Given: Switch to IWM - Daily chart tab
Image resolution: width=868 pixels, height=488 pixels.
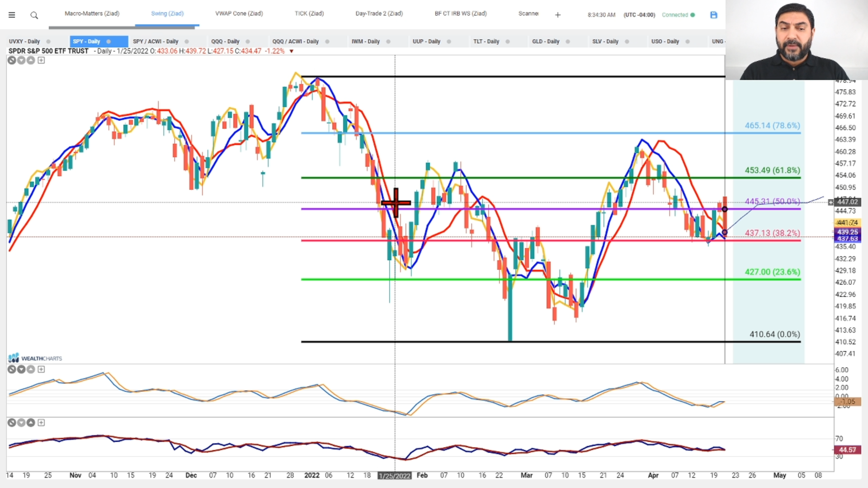Looking at the screenshot, I should click(x=366, y=42).
